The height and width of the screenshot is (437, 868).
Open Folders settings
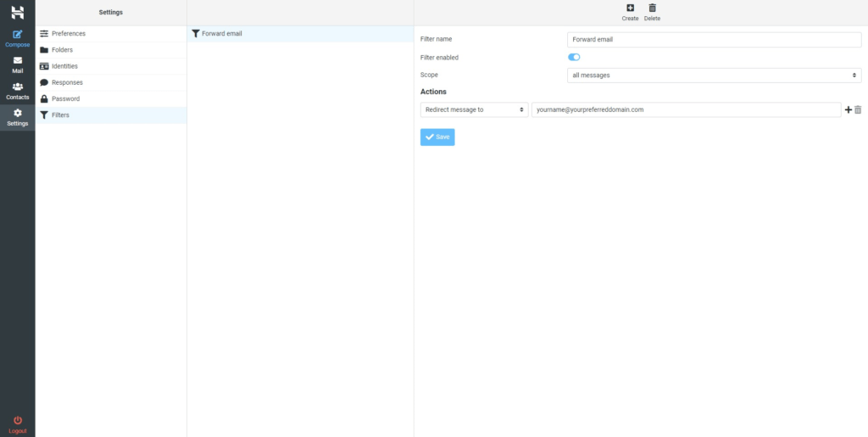[x=111, y=50]
